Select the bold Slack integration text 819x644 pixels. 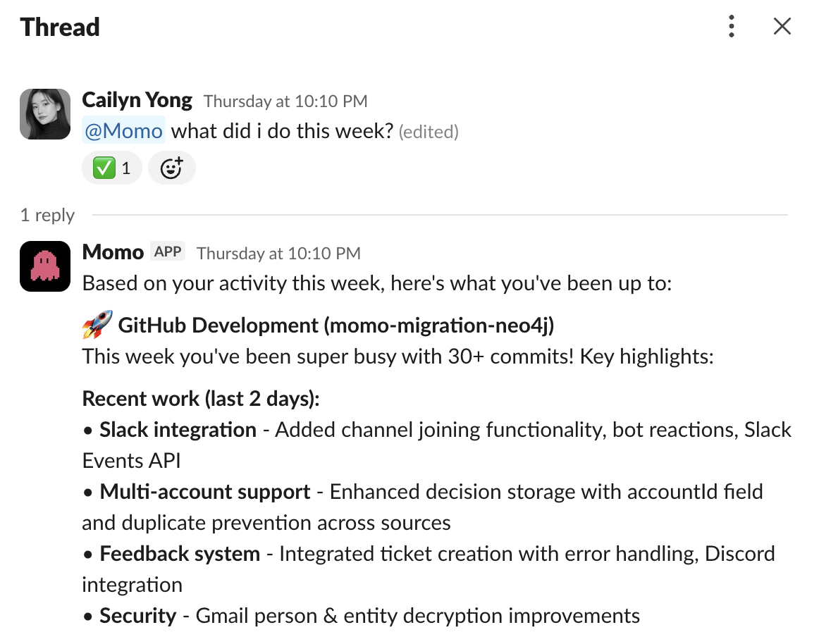(177, 430)
